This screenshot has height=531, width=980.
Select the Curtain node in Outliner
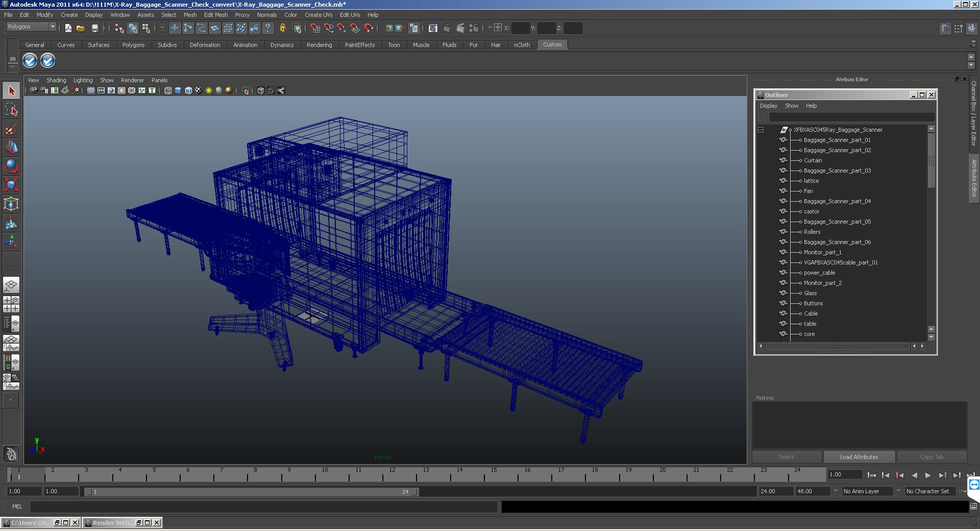(813, 160)
